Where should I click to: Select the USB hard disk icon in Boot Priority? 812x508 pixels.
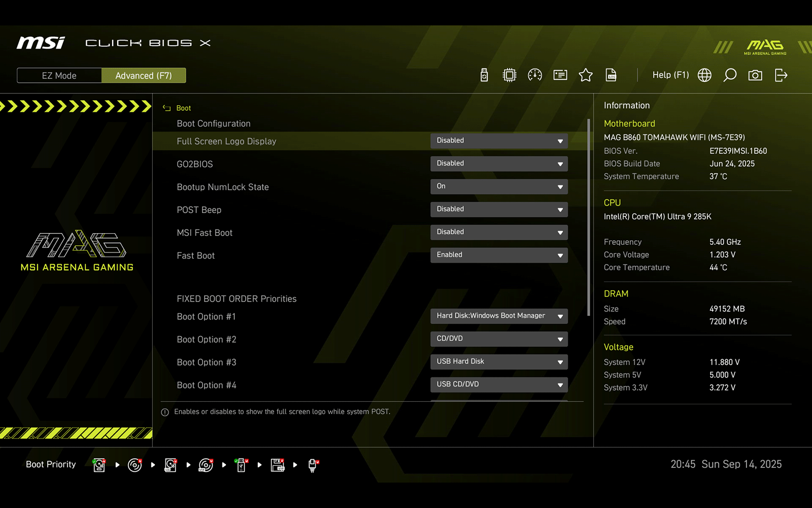[171, 465]
